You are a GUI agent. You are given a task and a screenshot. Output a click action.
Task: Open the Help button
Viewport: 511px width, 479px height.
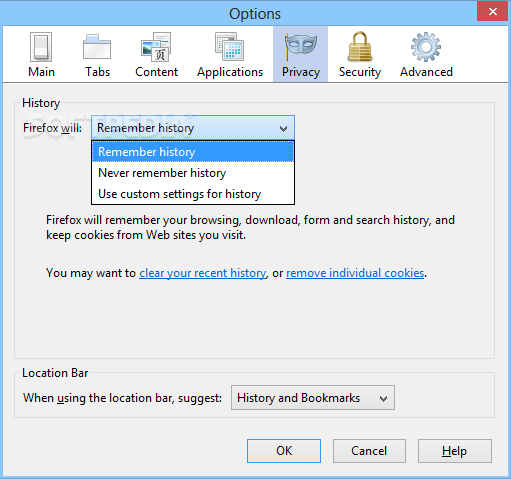455,451
